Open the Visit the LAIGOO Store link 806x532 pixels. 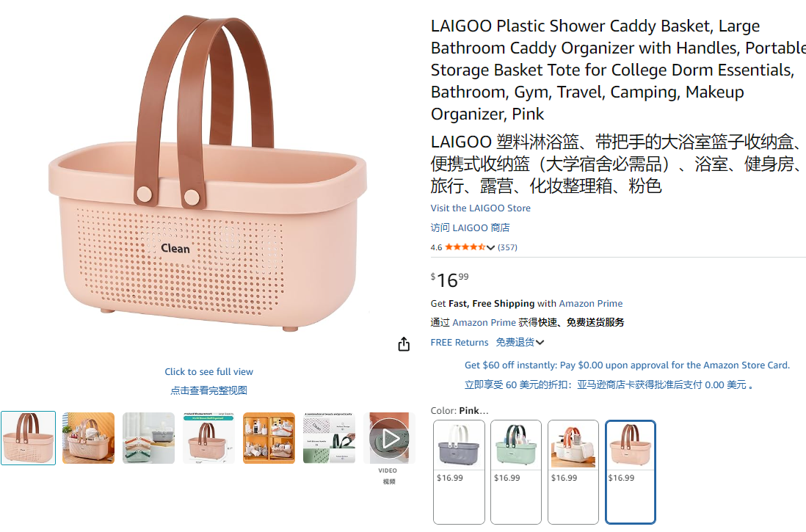[x=480, y=208]
